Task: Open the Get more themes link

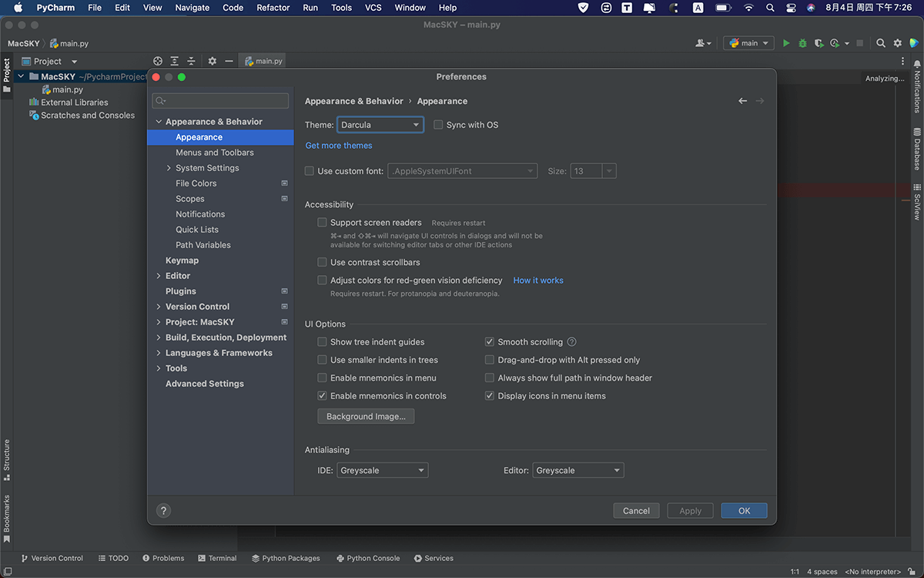Action: pos(339,146)
